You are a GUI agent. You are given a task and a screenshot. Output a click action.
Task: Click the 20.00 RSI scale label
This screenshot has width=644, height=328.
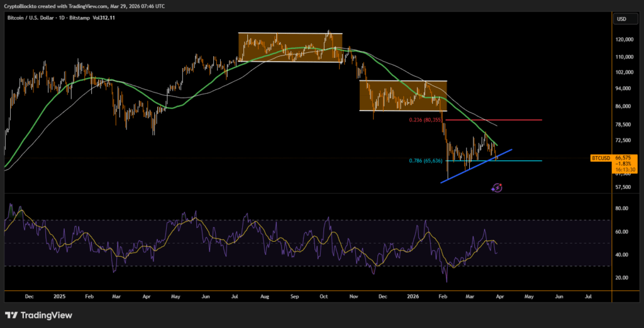[x=623, y=278]
